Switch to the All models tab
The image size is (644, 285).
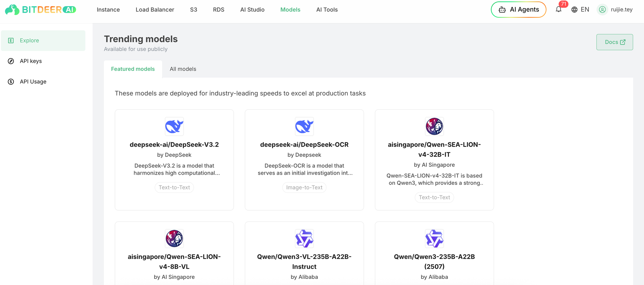click(183, 69)
